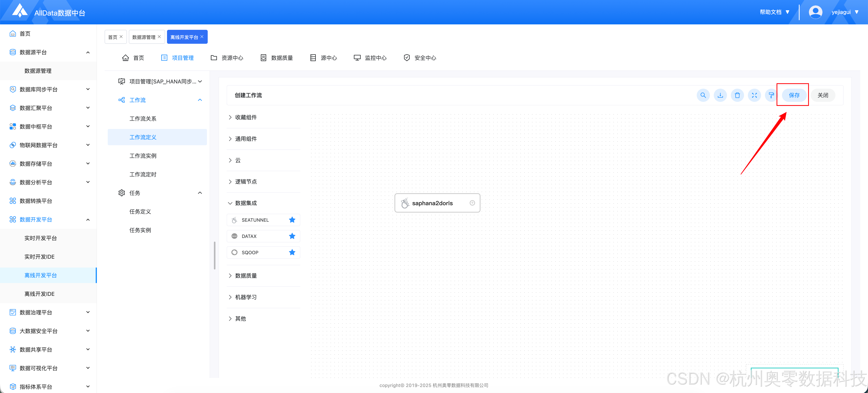Viewport: 868px width, 393px height.
Task: Click the sidebar vertical scrollbar handle
Action: 215,255
